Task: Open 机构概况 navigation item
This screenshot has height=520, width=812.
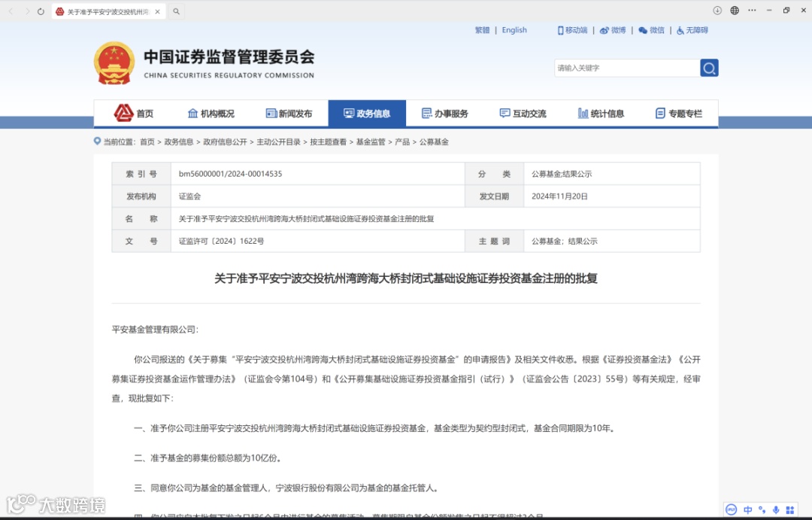Action: (211, 114)
